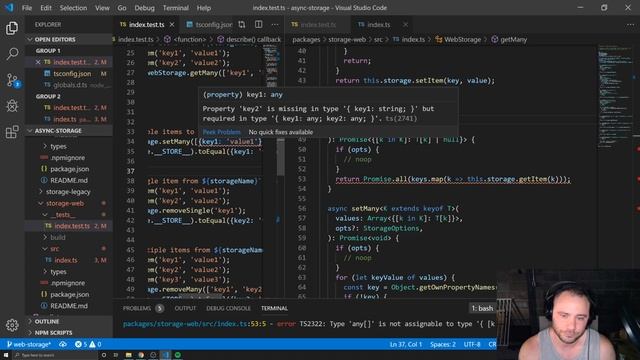Open the Terminal menu
The height and width of the screenshot is (360, 640).
click(176, 8)
